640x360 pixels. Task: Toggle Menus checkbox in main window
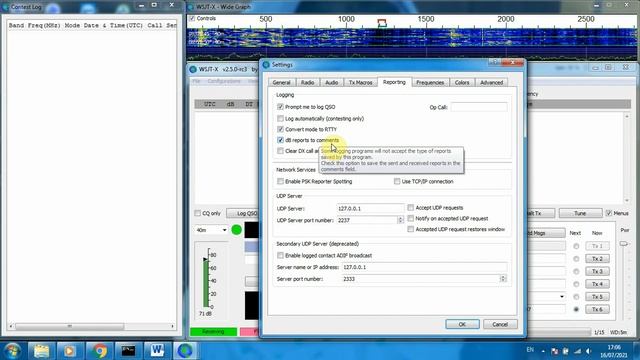609,213
